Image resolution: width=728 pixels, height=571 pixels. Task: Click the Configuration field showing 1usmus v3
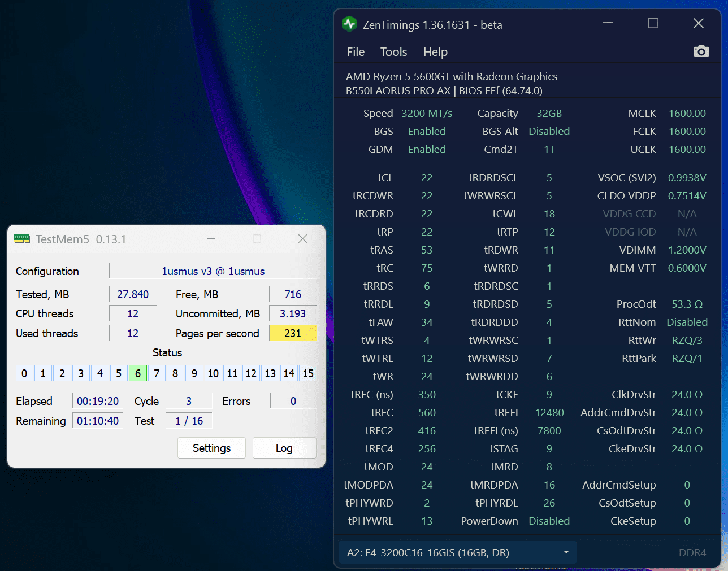pos(213,271)
